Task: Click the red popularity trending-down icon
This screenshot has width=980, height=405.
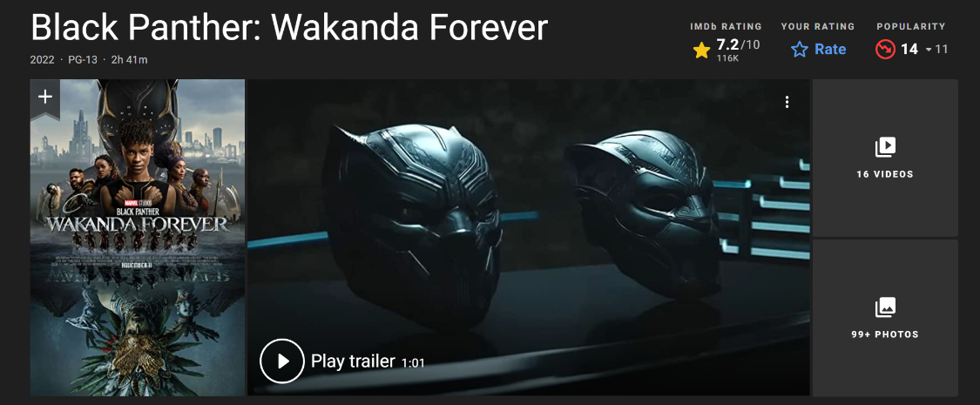Action: [x=885, y=50]
